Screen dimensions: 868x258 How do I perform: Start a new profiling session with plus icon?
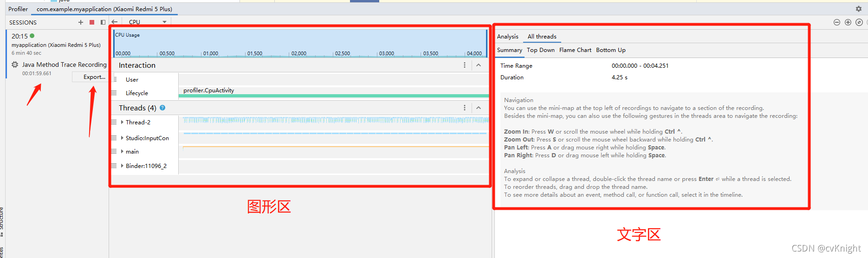coord(81,22)
